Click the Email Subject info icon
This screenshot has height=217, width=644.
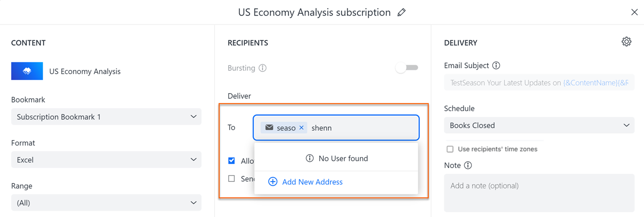496,66
